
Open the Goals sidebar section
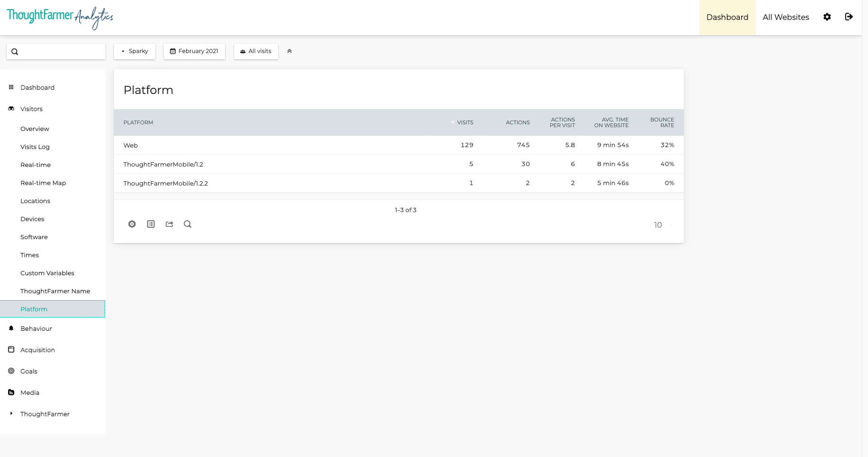[x=29, y=372]
